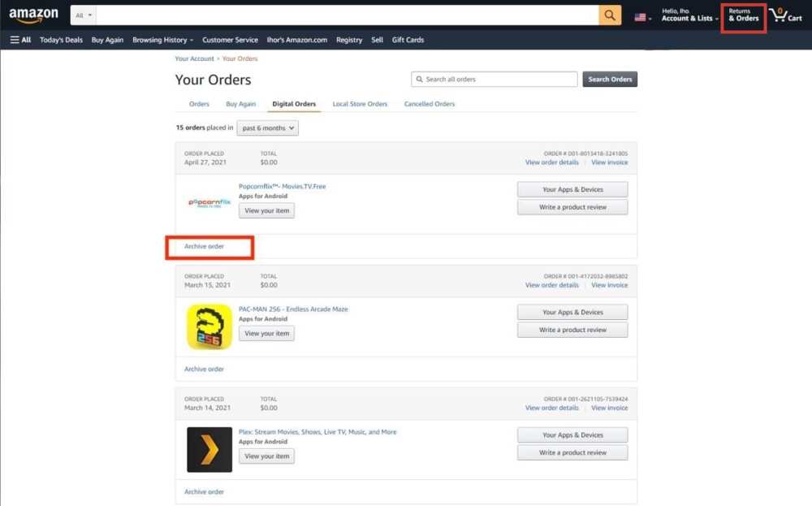Open the search category All dropdown
812x506 pixels.
pyautogui.click(x=84, y=15)
